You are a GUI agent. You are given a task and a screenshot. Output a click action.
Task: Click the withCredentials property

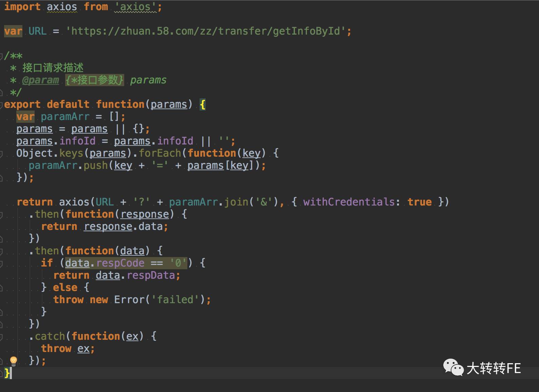[349, 202]
